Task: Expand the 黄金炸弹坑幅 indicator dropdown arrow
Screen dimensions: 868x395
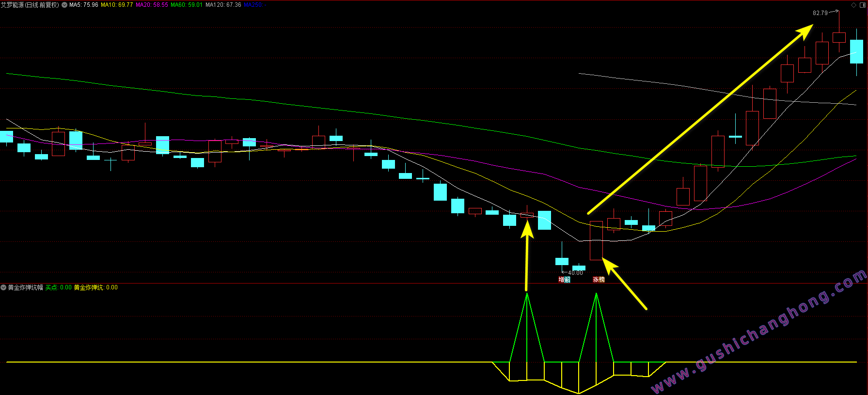Action: 3,287
